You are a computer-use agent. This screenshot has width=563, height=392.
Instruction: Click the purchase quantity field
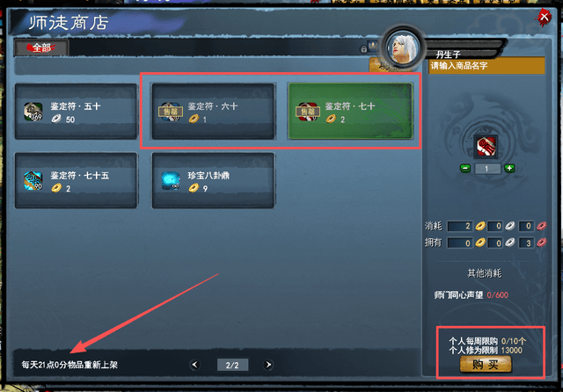[x=487, y=169]
